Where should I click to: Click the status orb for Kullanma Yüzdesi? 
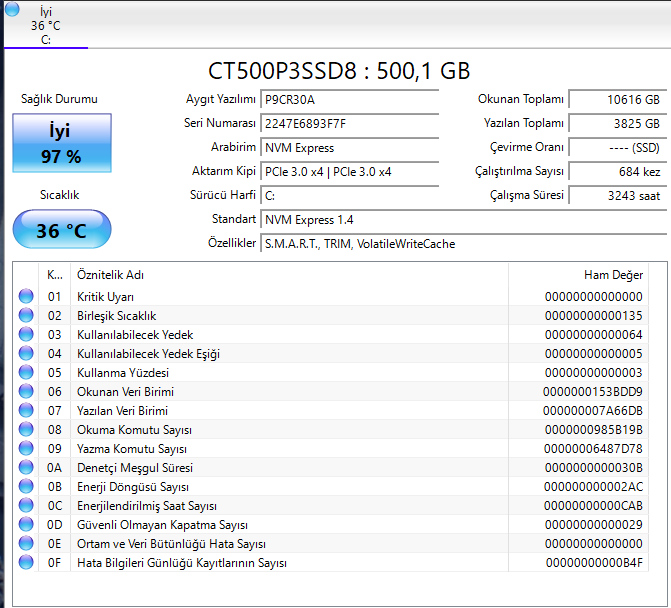[26, 372]
